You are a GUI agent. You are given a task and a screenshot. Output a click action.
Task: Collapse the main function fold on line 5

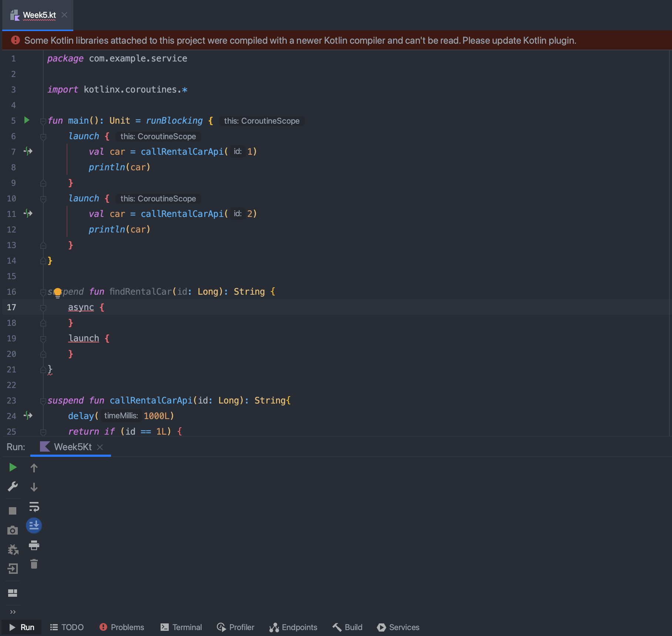pyautogui.click(x=43, y=121)
